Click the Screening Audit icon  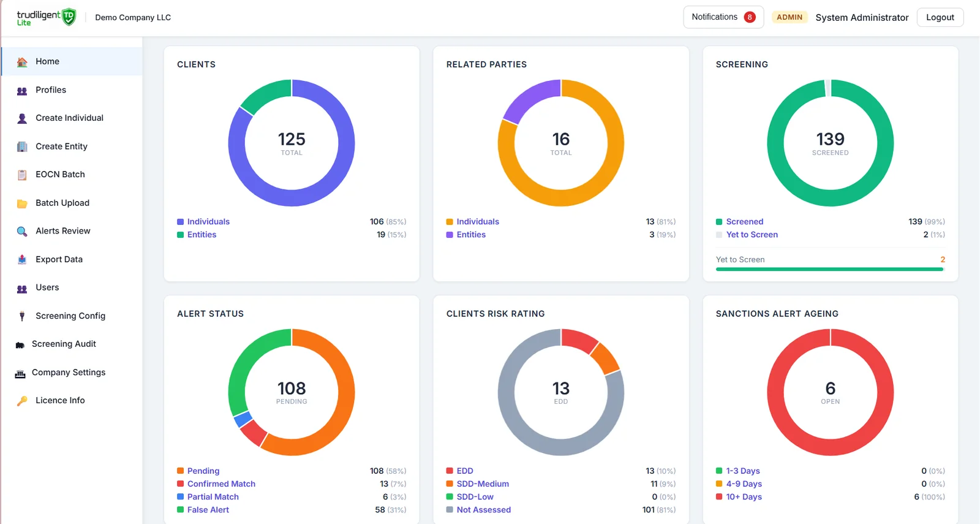pos(20,344)
